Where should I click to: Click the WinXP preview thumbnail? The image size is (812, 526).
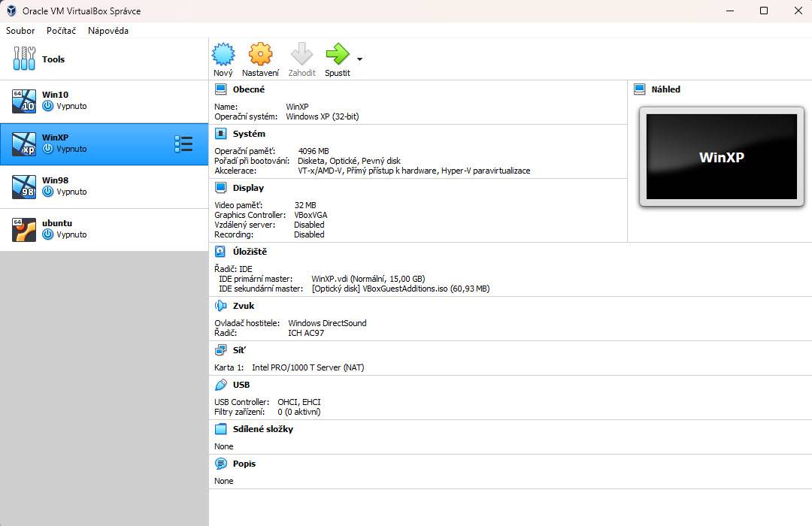click(x=721, y=156)
